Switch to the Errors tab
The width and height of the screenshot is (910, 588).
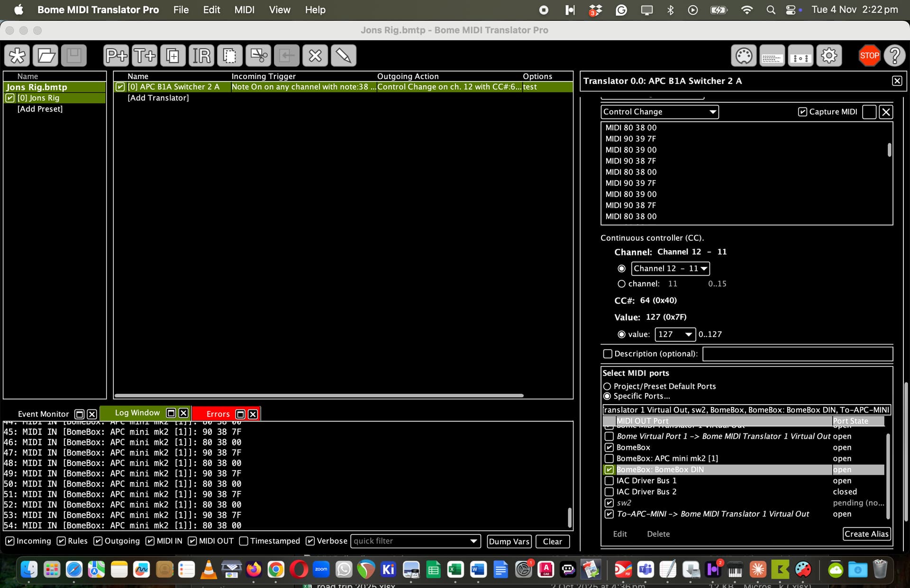(218, 414)
